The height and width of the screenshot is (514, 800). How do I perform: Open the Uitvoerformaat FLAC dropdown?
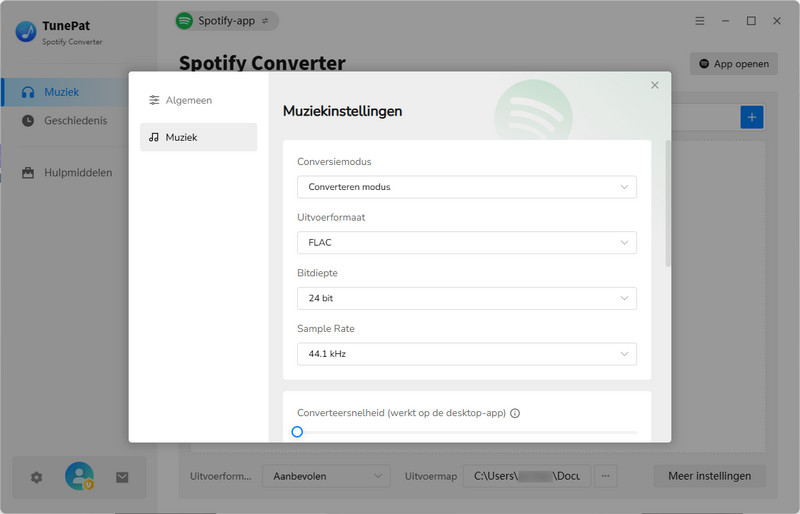tap(466, 243)
